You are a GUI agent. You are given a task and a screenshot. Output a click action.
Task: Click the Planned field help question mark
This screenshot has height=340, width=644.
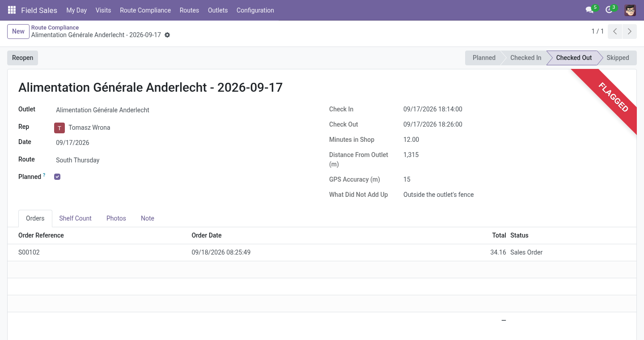pos(44,175)
